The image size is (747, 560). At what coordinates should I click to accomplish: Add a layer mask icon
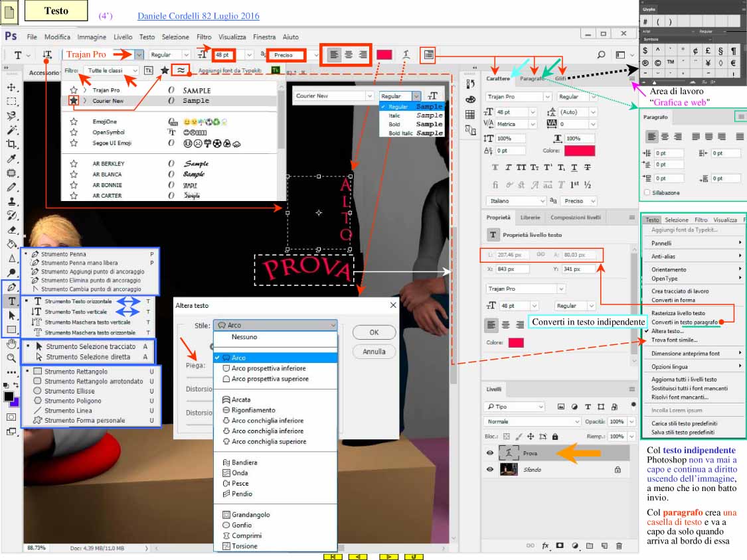click(560, 545)
